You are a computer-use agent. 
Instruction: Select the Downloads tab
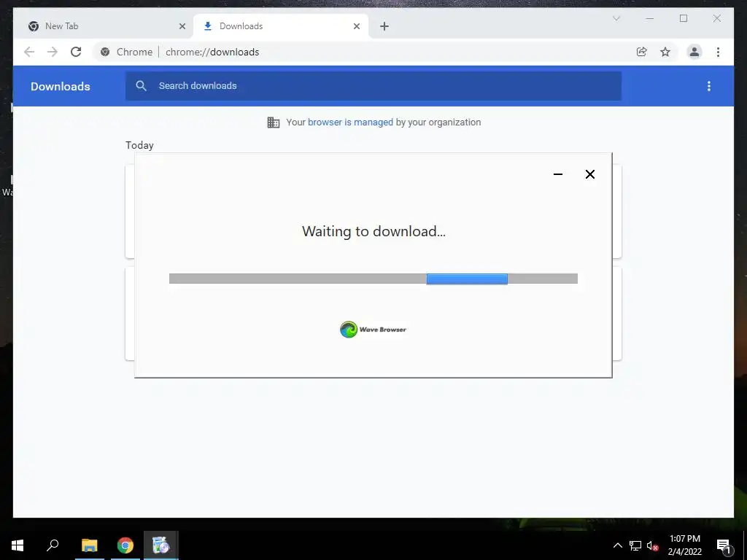(x=281, y=26)
